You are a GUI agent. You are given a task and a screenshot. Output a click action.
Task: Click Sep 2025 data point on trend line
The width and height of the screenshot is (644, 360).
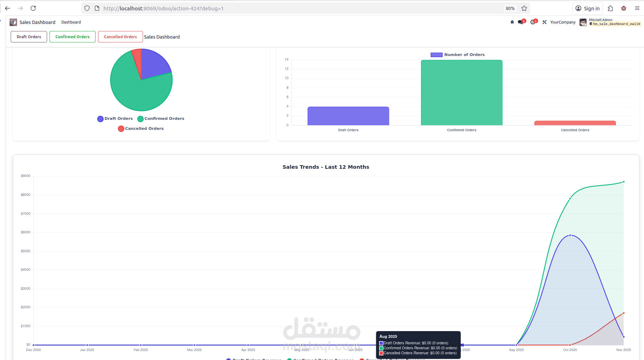(x=516, y=345)
